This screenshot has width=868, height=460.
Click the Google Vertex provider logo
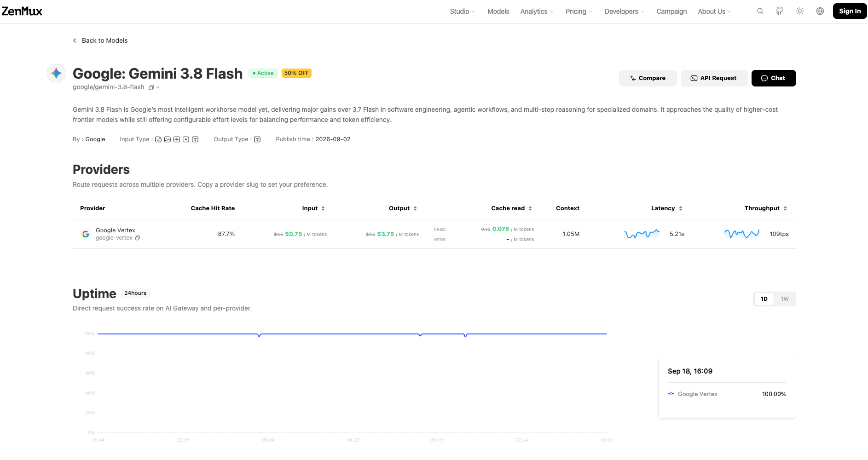pos(86,234)
